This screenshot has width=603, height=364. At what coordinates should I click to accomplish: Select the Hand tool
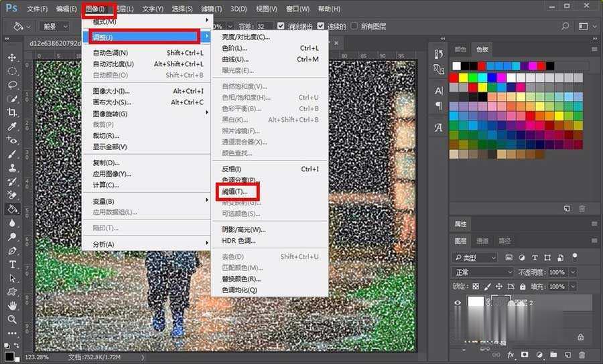pos(12,306)
